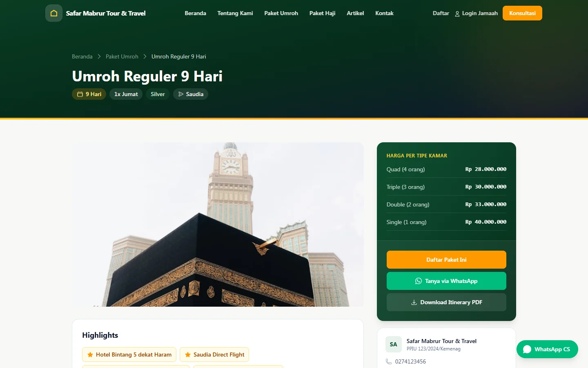Viewport: 588px width, 368px height.
Task: Click Paket Umroh in the breadcrumb
Action: coord(122,56)
